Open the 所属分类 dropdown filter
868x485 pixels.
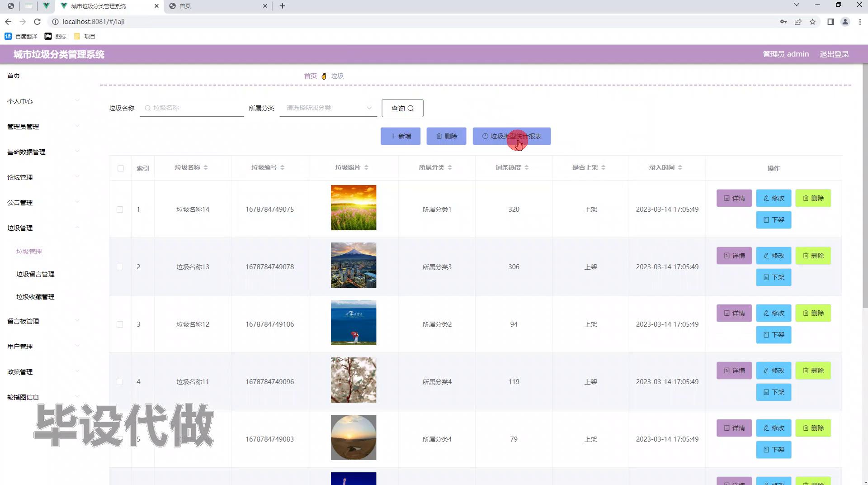(328, 108)
